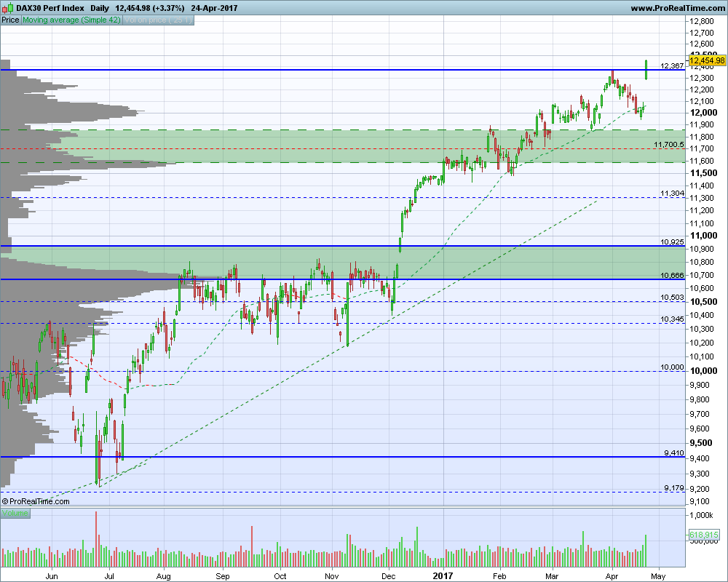Click the Jun month label on time axis
Image resolution: width=728 pixels, height=582 pixels.
pos(52,576)
